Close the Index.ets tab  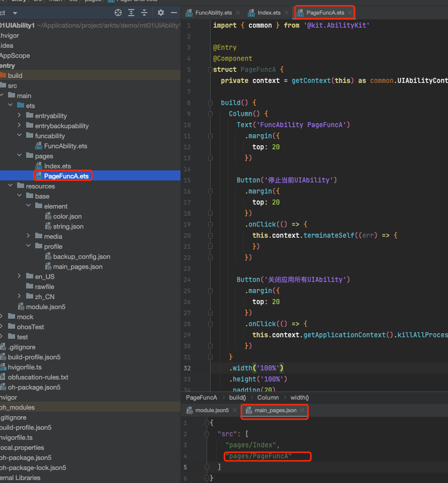point(287,13)
